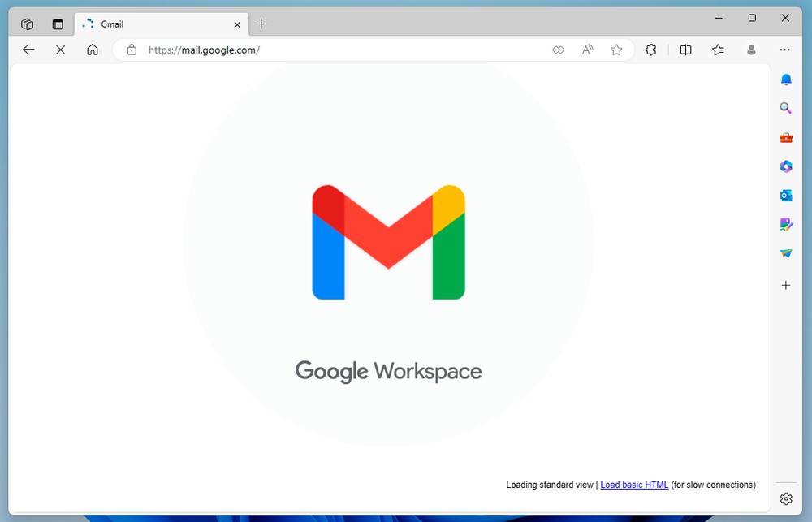Start Read aloud from address bar
This screenshot has height=522, width=812.
tap(587, 50)
